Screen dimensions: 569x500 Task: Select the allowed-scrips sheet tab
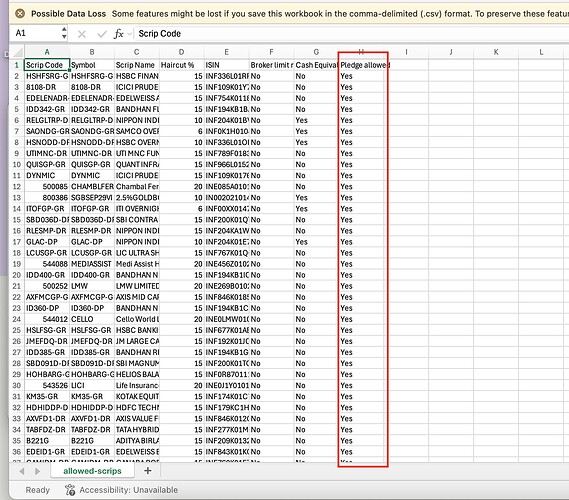(93, 471)
